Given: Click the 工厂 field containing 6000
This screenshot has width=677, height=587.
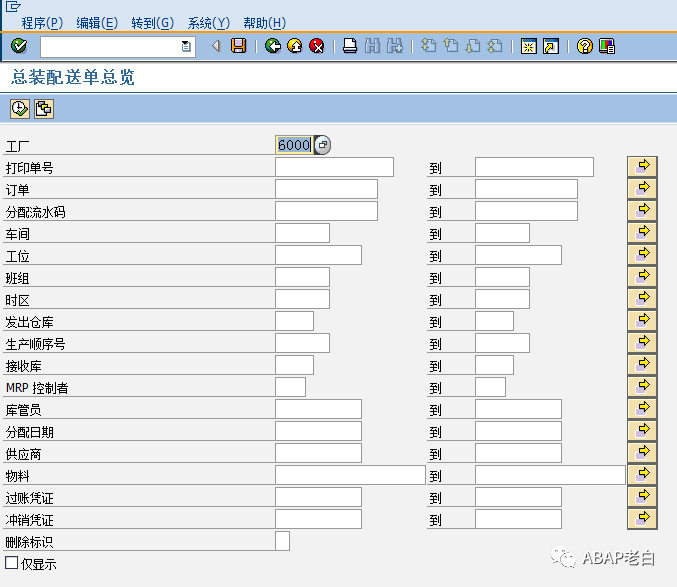Looking at the screenshot, I should click(294, 145).
